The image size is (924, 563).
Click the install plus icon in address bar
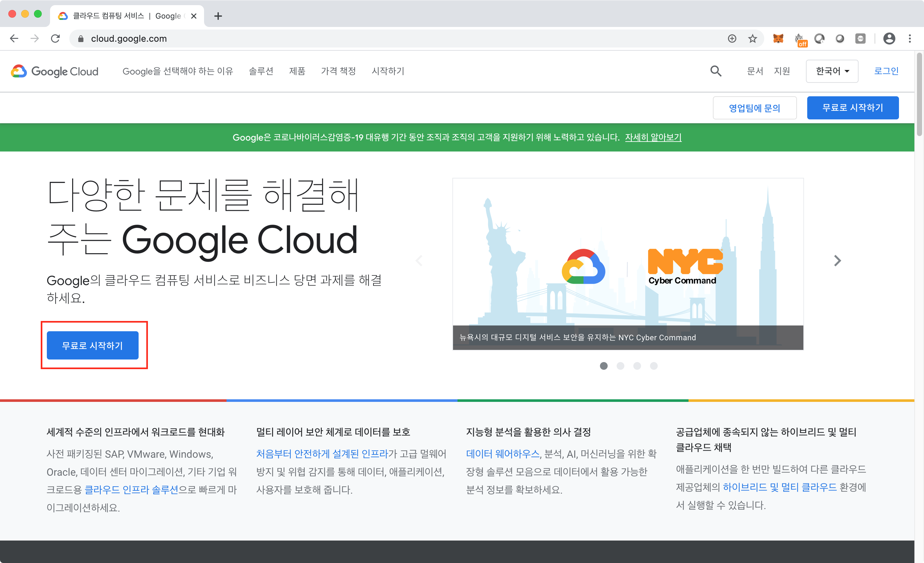732,39
